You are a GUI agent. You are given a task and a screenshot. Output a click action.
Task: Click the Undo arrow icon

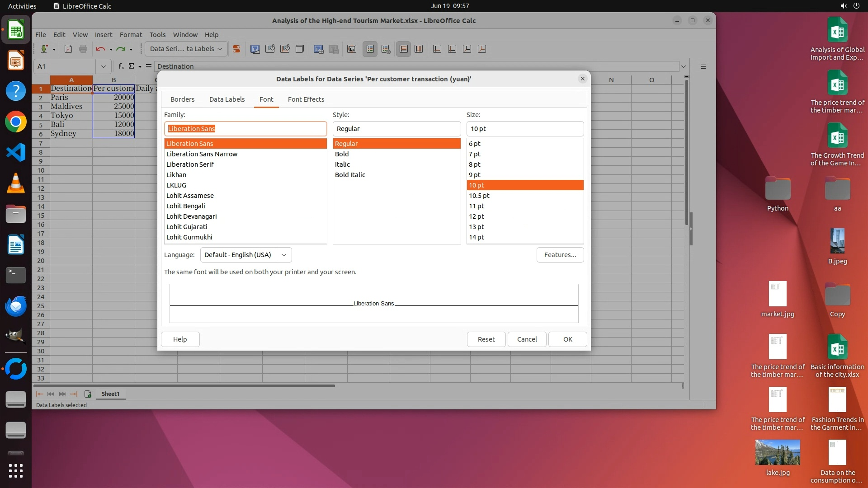[100, 49]
